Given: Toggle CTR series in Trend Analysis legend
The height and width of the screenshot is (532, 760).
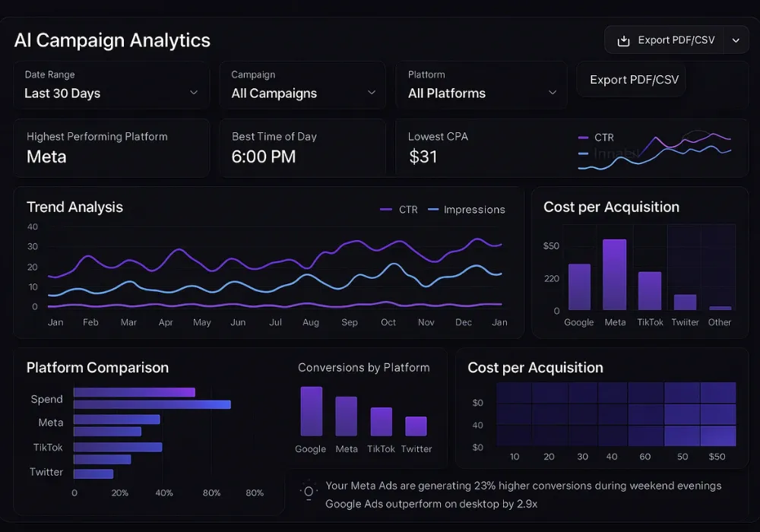Looking at the screenshot, I should 399,210.
